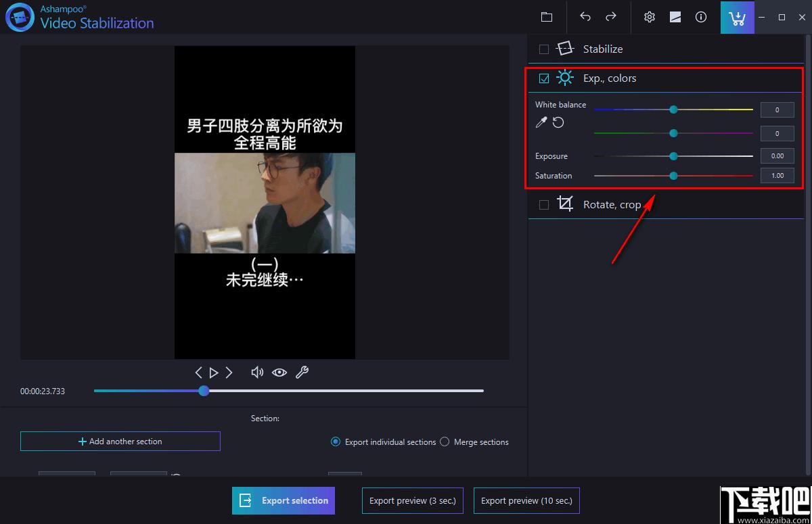Enable the Stabilize checkbox

click(544, 49)
